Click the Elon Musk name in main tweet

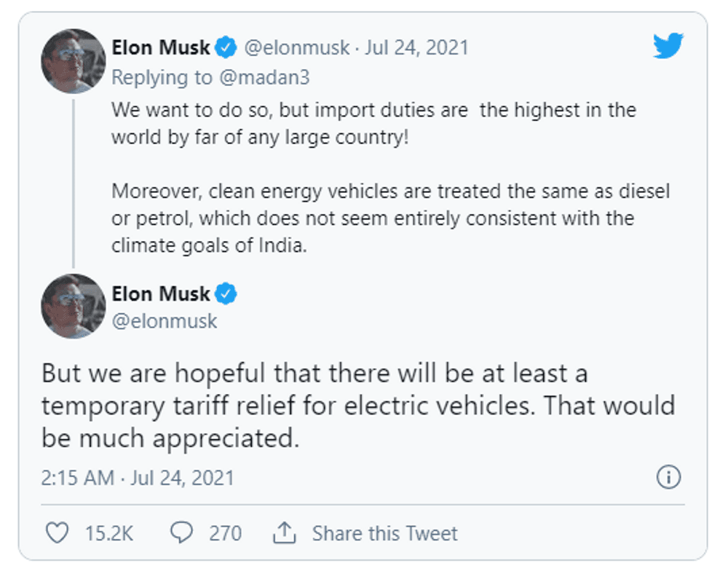click(161, 294)
